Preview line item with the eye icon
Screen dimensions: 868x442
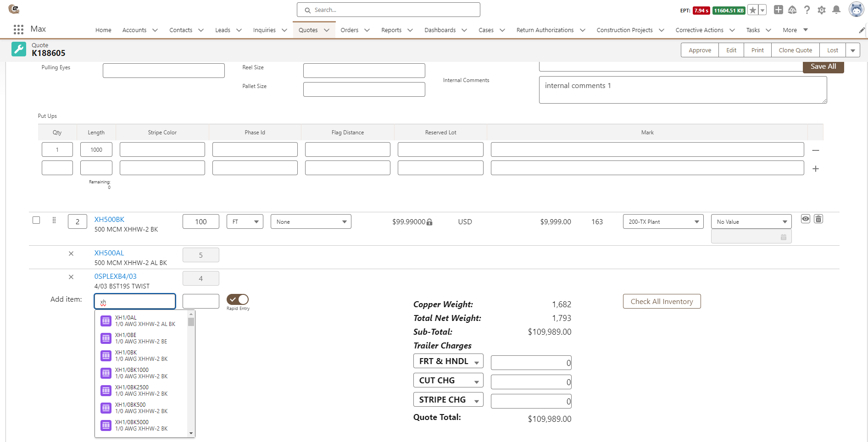pyautogui.click(x=805, y=219)
